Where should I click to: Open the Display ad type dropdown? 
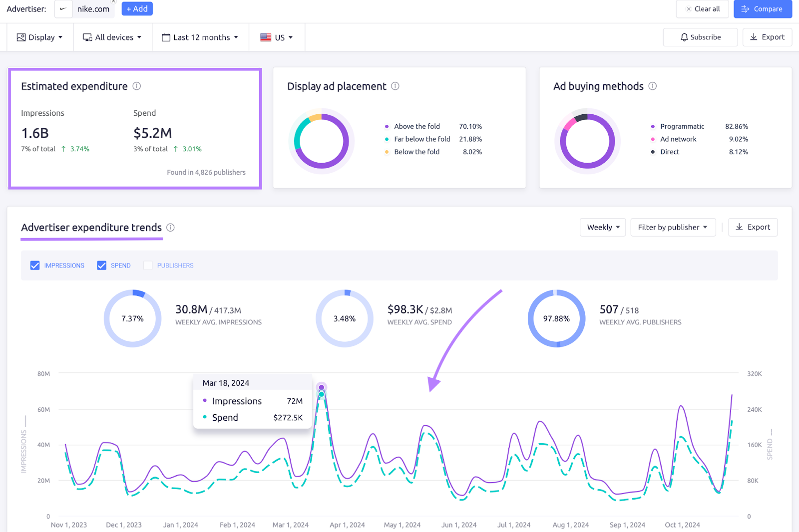(x=40, y=37)
